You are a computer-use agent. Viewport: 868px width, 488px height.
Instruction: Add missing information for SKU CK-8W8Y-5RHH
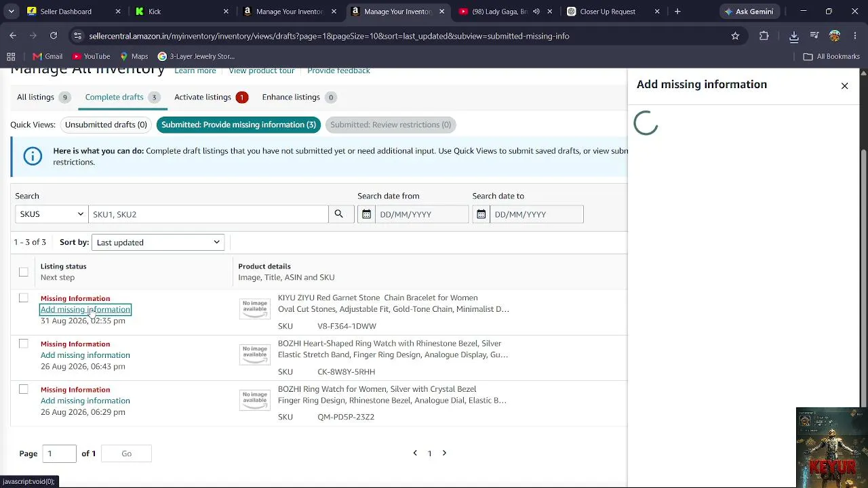click(x=85, y=355)
